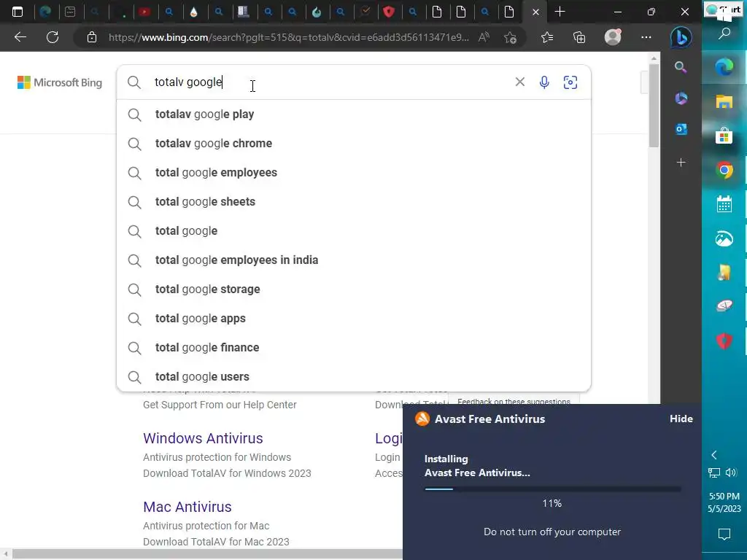Click the Read aloud icon in address bar

coord(484,37)
